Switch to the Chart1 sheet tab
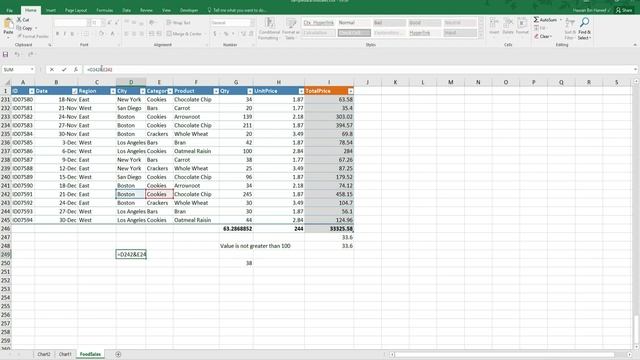This screenshot has height=360, width=640. click(65, 354)
